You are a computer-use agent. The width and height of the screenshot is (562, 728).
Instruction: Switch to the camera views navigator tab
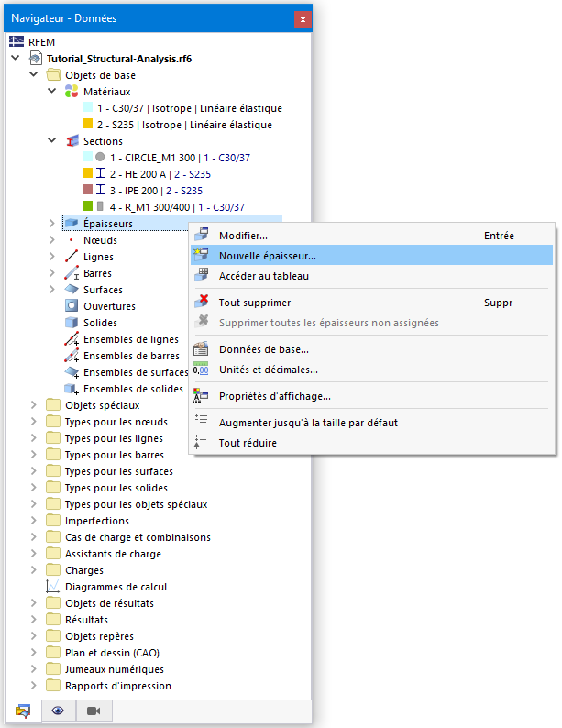[94, 711]
